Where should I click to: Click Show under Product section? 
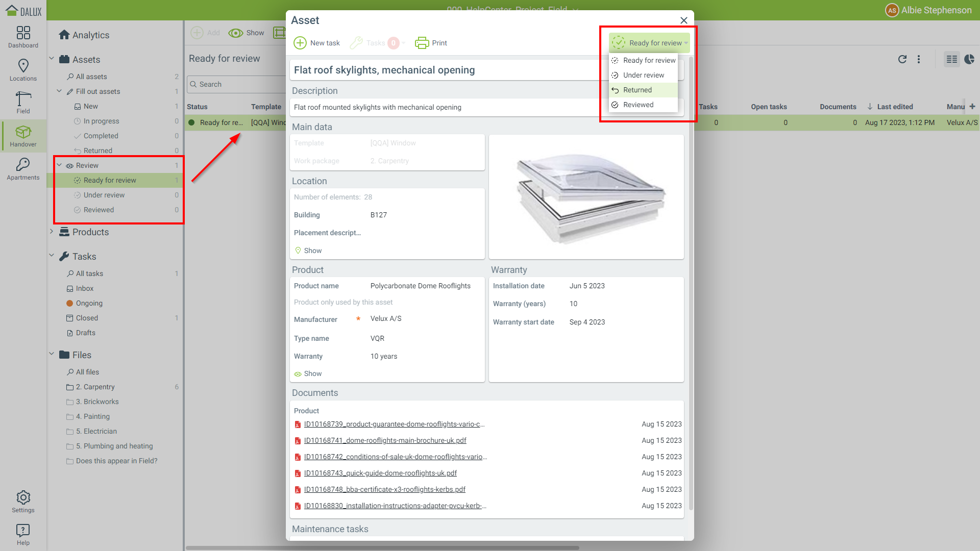(312, 374)
